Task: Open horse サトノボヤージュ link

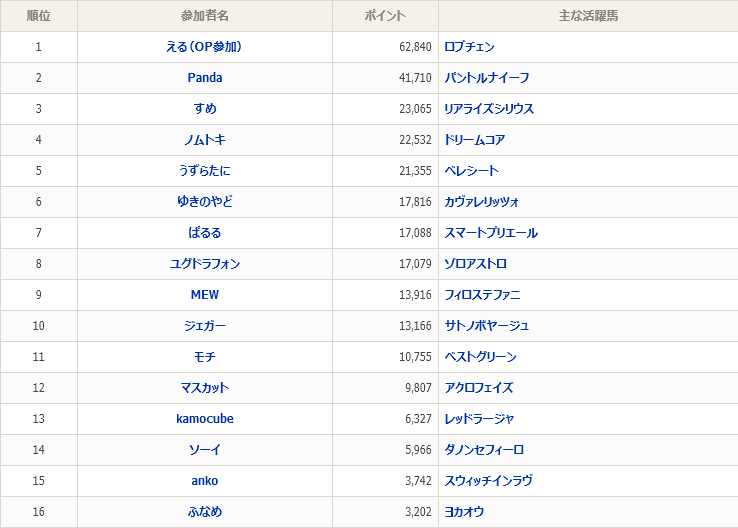Action: (x=487, y=326)
